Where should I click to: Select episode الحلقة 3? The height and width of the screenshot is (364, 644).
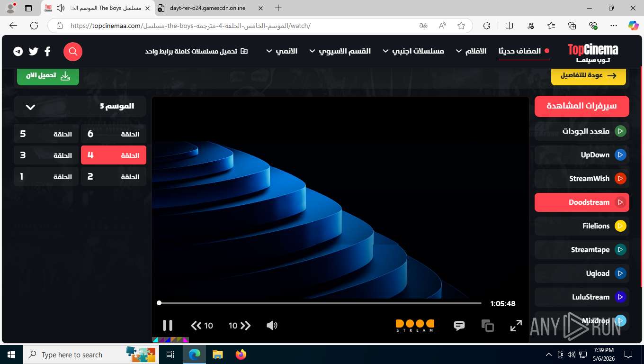click(46, 155)
